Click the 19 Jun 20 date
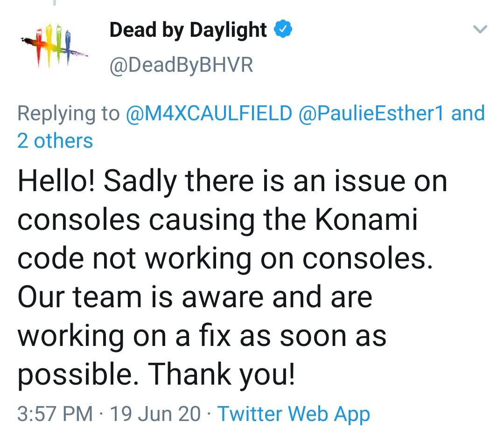Screen dimensions: 504x442 pyautogui.click(x=155, y=414)
